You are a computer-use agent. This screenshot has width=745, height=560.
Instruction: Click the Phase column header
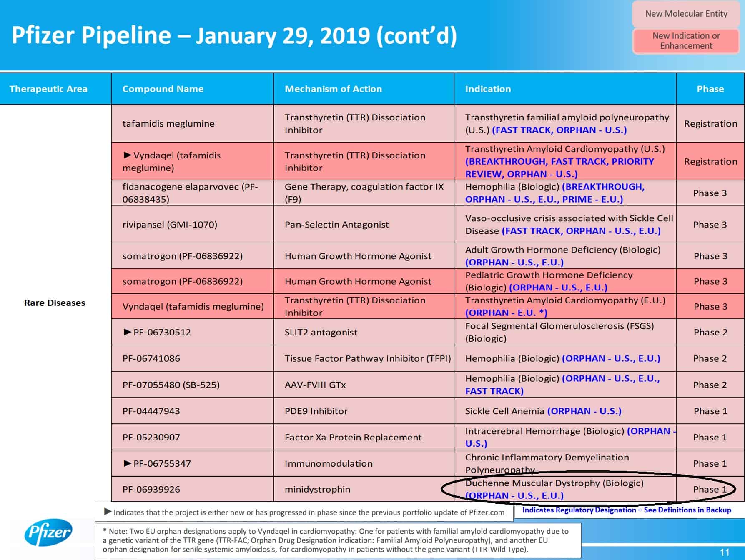point(710,89)
